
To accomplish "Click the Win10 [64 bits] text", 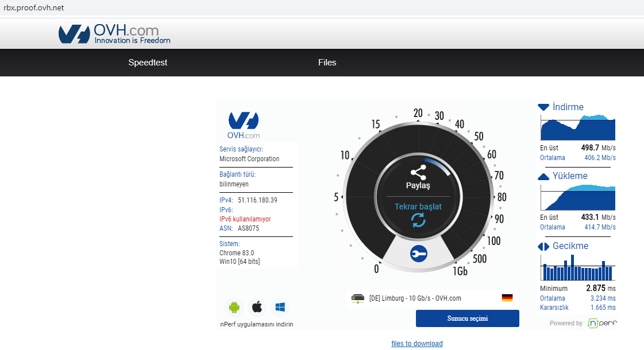I will coord(240,262).
